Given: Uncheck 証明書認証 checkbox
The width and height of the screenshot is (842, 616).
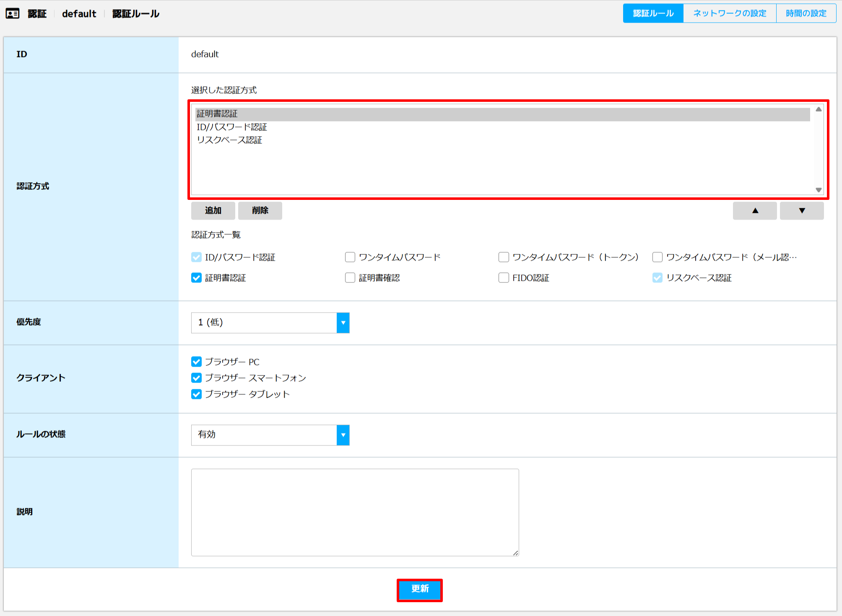Looking at the screenshot, I should [196, 278].
